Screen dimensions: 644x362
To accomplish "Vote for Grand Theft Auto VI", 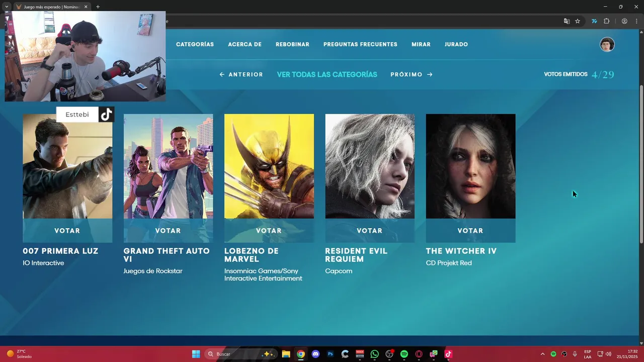I will pos(168,231).
